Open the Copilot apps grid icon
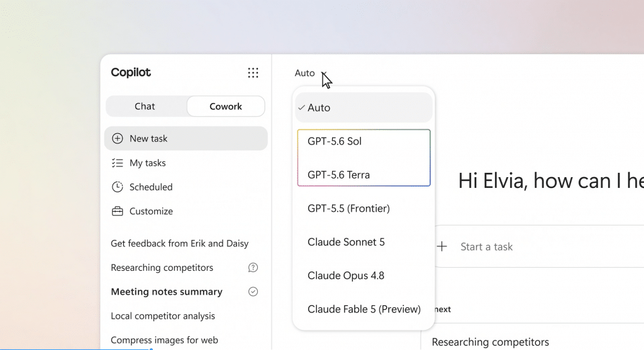The height and width of the screenshot is (350, 644). [253, 73]
